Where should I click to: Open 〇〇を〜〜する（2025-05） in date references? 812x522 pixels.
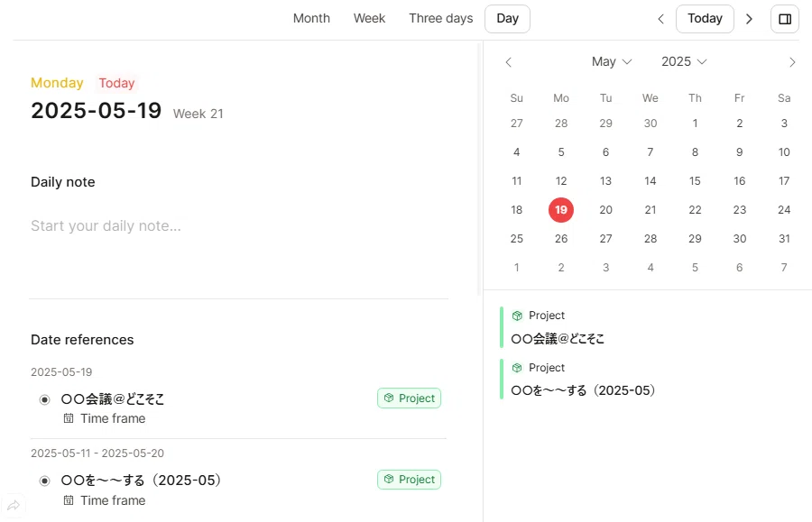click(142, 481)
